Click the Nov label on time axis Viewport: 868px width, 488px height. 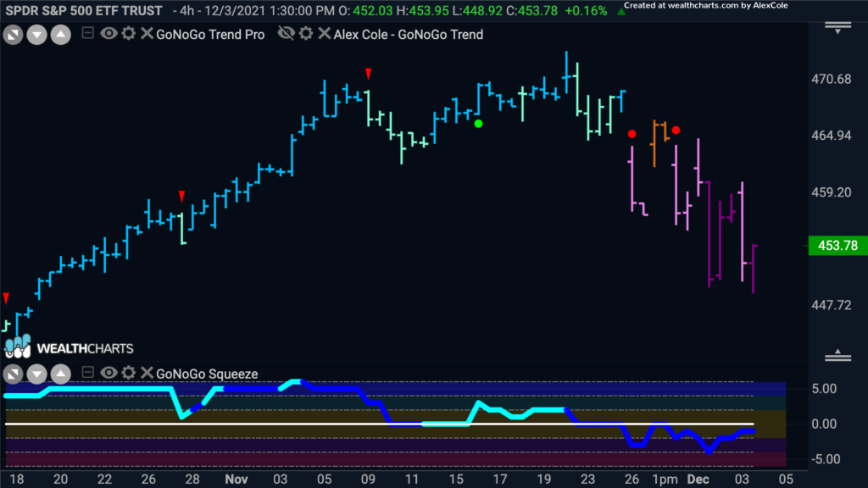236,480
